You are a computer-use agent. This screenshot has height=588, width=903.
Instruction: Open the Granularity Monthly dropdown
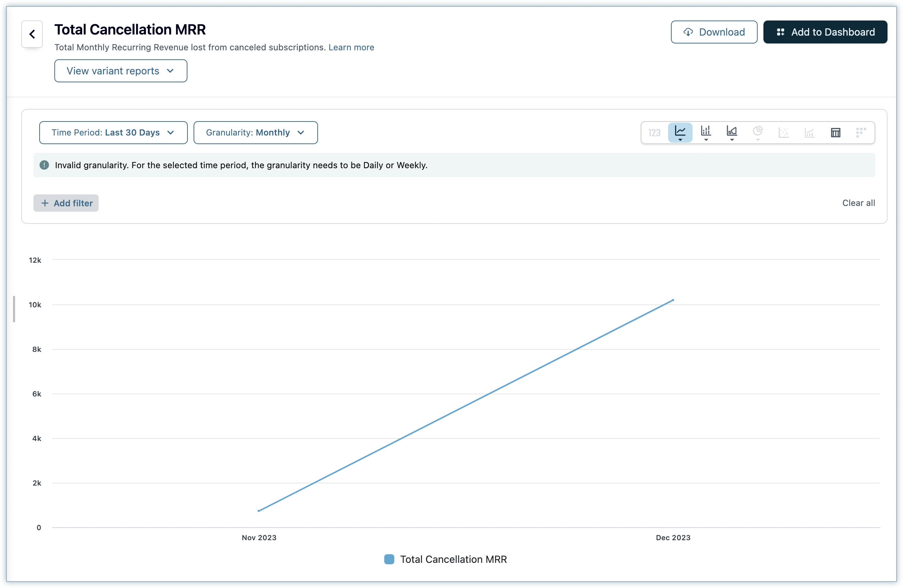255,132
